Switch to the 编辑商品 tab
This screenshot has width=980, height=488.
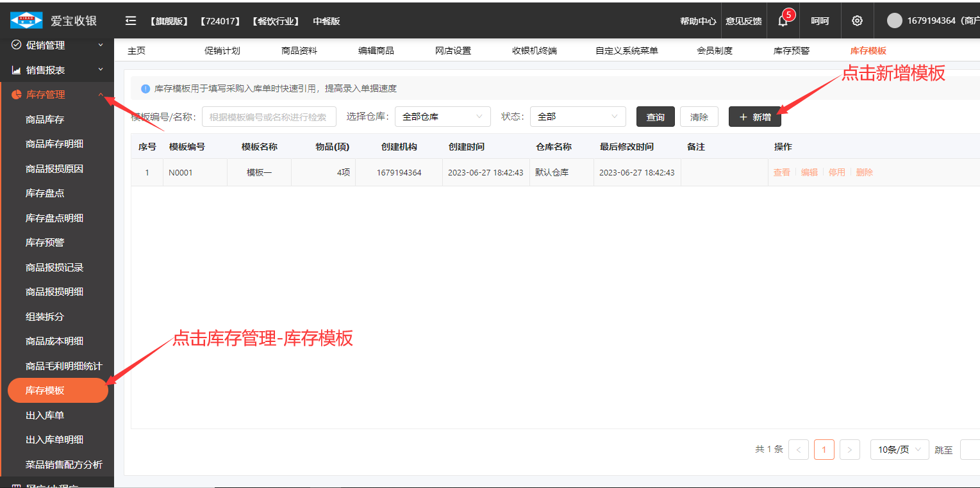tap(376, 51)
